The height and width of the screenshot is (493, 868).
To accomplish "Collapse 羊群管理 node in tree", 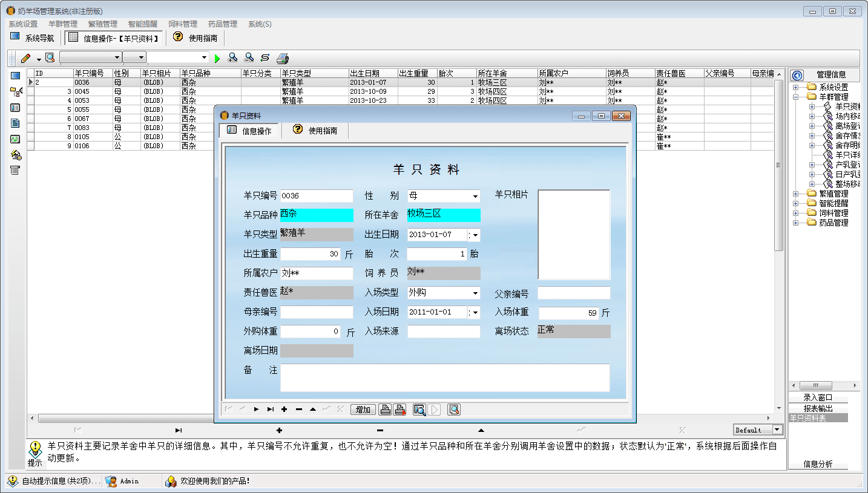I will coord(796,97).
